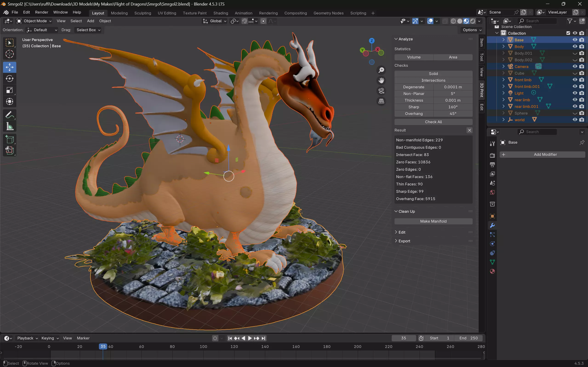Screen dimensions: 588x367
Task: Open Orientation Default dropdown
Action: tap(42, 30)
